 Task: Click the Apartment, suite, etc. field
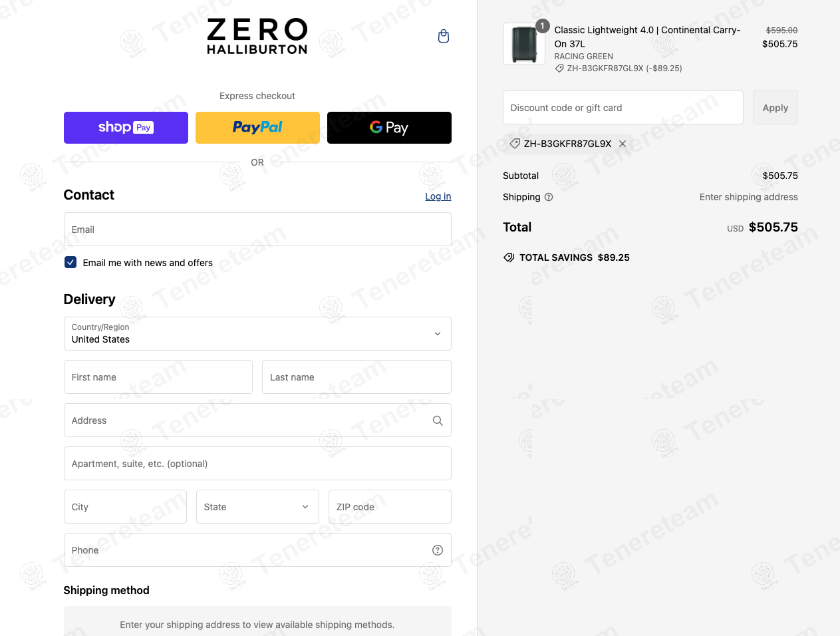point(257,464)
